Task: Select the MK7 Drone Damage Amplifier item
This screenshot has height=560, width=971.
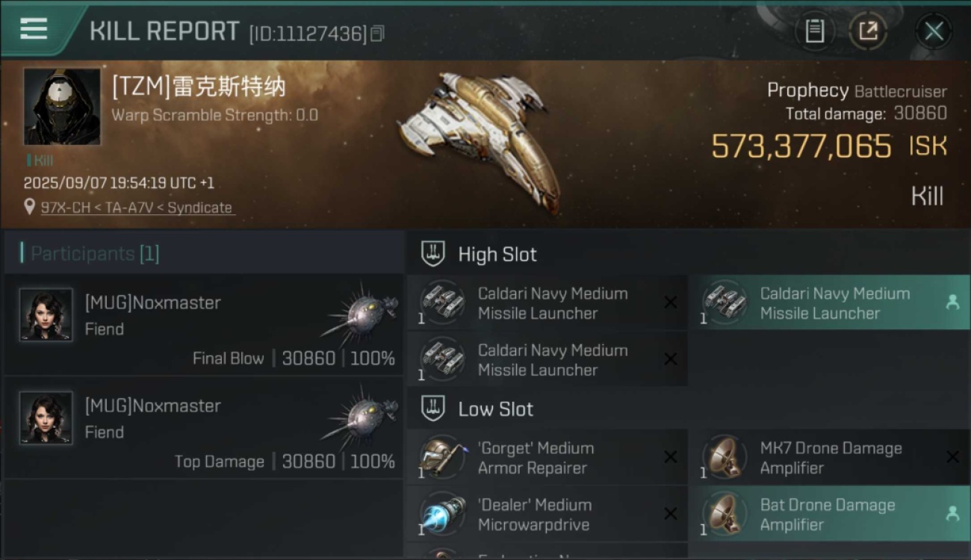Action: (x=829, y=457)
